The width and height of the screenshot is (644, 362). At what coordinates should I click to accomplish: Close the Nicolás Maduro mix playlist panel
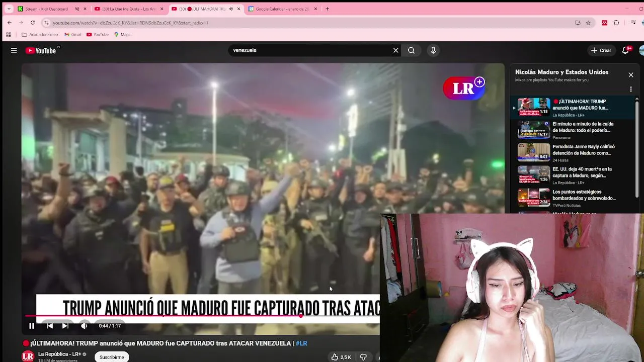click(631, 75)
